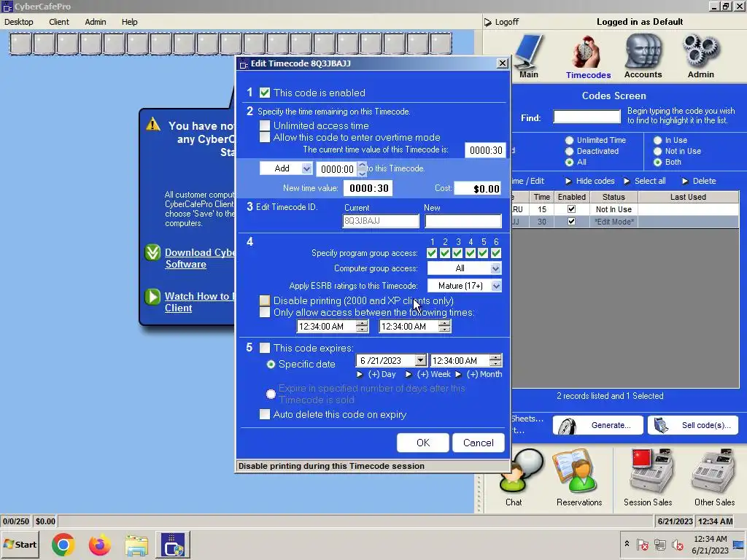
Task: Click the (+) Month arrow icon
Action: coord(458,374)
